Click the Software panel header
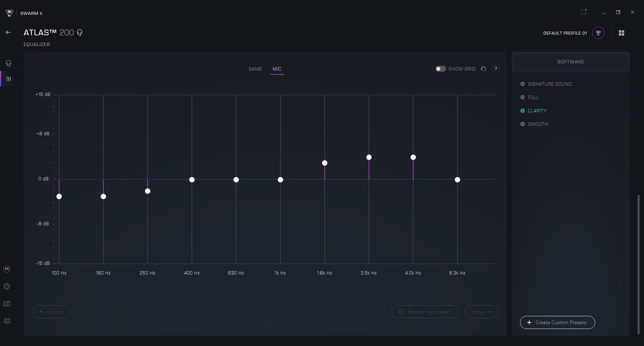 [570, 62]
